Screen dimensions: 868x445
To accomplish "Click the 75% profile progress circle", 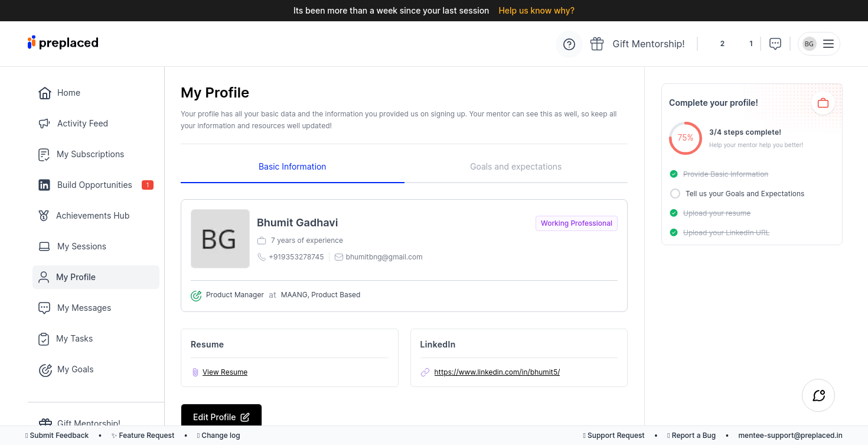I will click(686, 138).
